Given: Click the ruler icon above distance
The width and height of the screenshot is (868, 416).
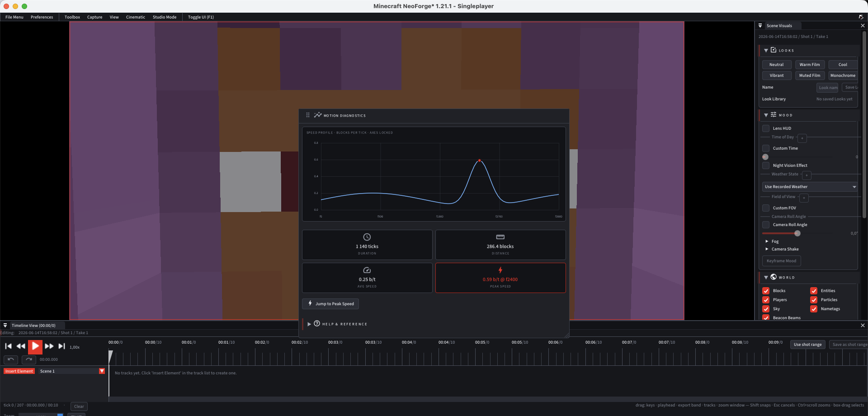Looking at the screenshot, I should coord(500,237).
